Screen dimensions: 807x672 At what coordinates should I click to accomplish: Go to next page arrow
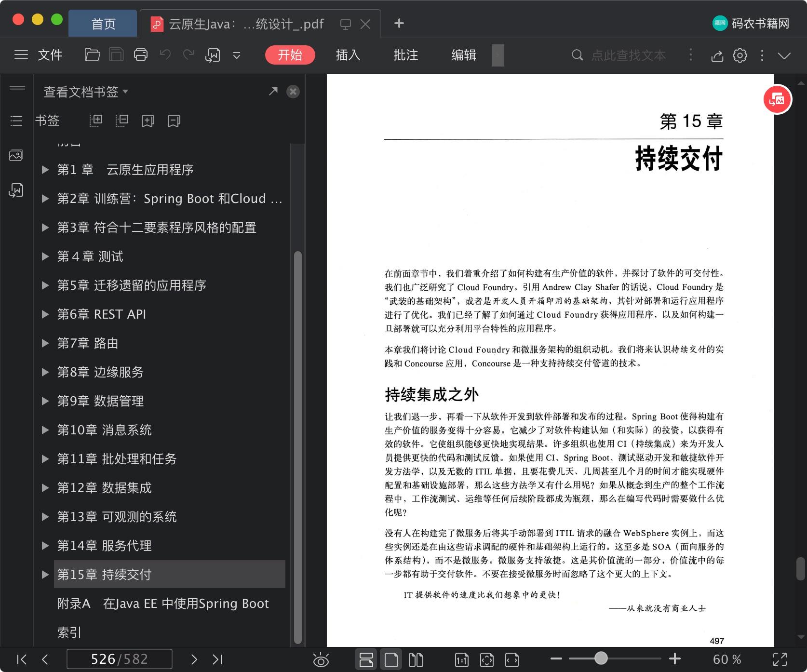click(194, 659)
